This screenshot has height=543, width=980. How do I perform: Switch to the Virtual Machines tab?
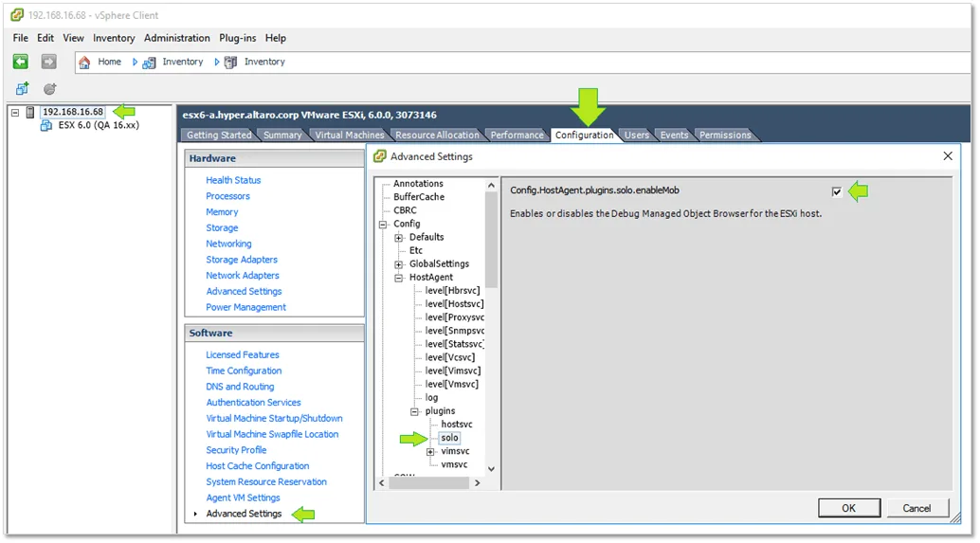pos(350,135)
